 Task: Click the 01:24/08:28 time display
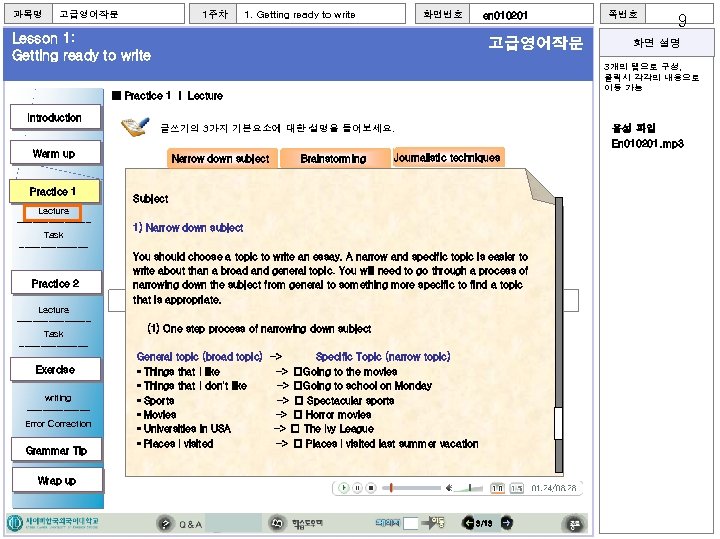554,488
